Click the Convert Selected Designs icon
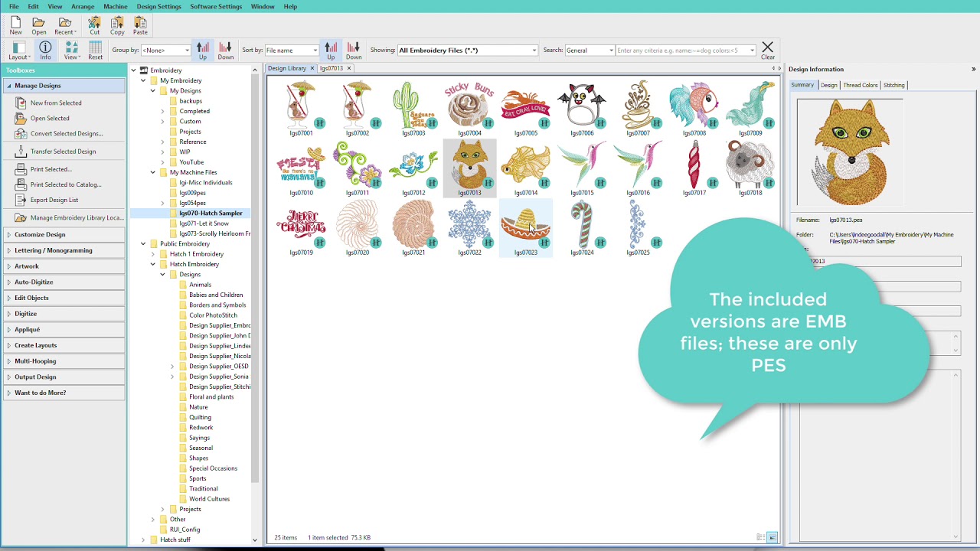Screen dimensions: 980x551 coord(21,133)
